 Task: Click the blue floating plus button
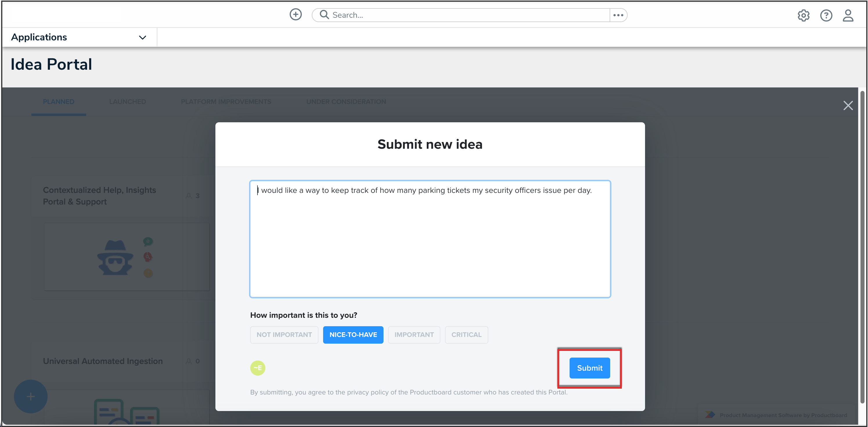coord(31,396)
